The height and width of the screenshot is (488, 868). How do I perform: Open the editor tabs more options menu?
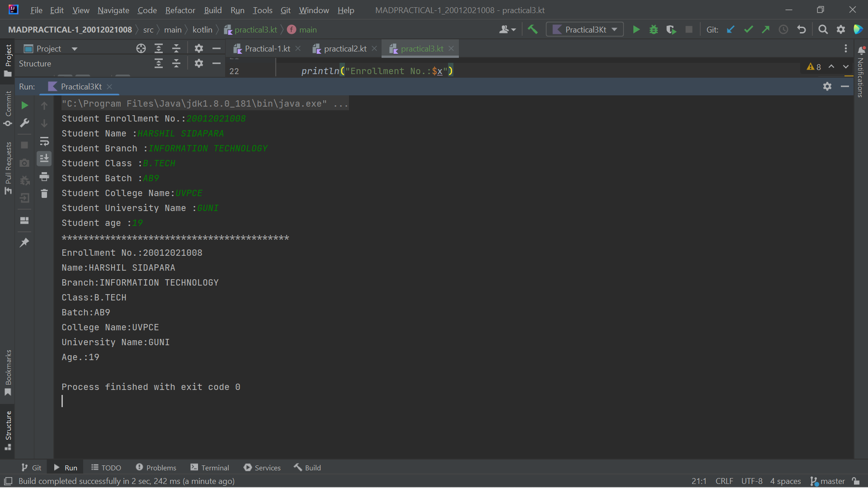tap(846, 48)
